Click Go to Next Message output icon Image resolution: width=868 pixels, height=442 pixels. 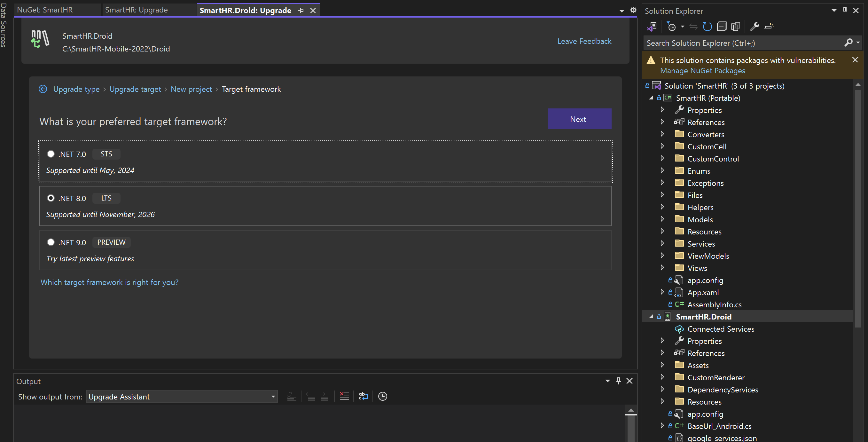[324, 396]
